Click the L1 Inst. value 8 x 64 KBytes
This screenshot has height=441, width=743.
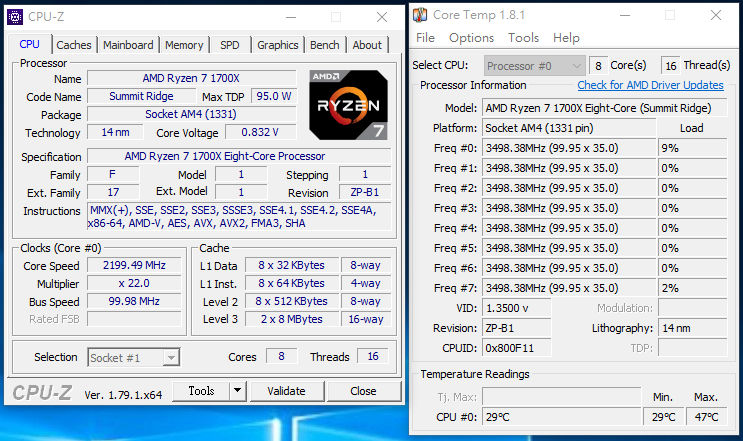[x=291, y=283]
